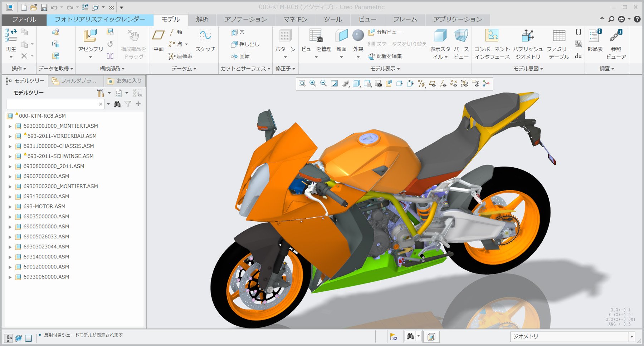Open the 調査 (Investigate) group
The height and width of the screenshot is (346, 644).
pyautogui.click(x=607, y=69)
